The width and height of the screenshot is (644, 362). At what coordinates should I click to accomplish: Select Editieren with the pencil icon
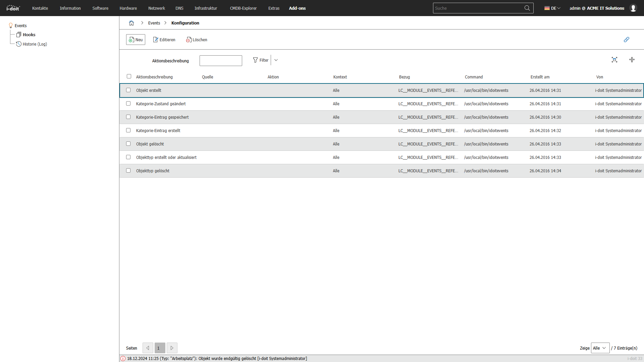point(164,40)
